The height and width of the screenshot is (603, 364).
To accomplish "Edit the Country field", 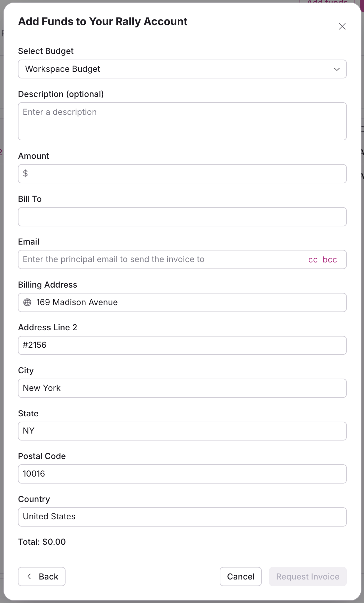I will pos(182,517).
